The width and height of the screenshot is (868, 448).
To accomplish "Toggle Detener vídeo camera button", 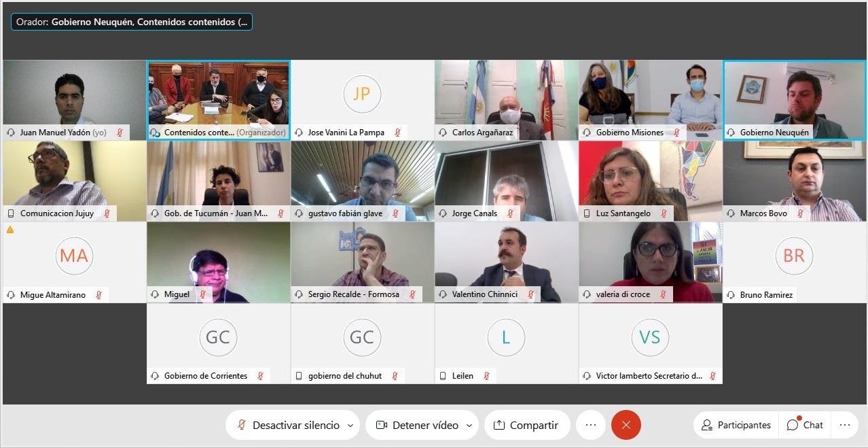I will click(x=417, y=425).
